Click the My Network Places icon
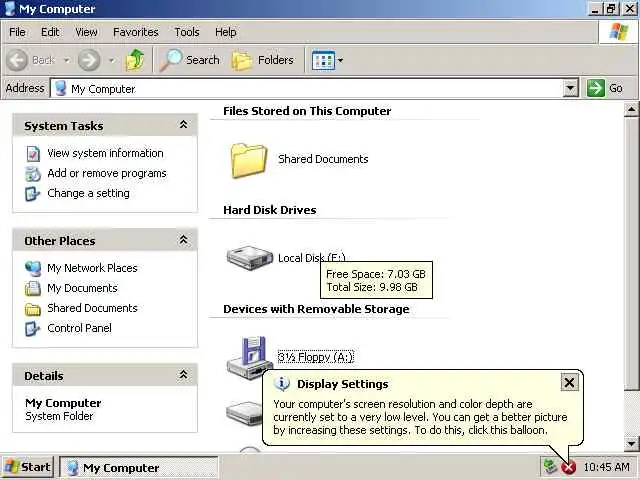 click(x=33, y=268)
